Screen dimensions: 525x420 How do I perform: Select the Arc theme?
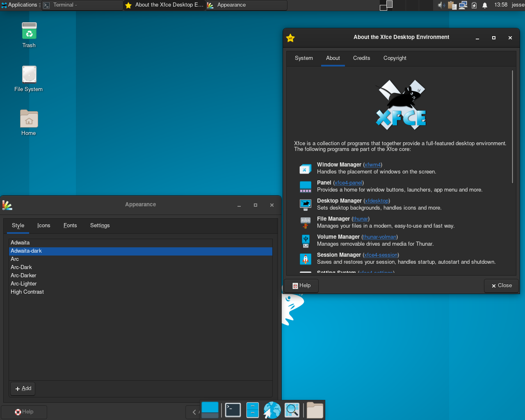pyautogui.click(x=141, y=259)
